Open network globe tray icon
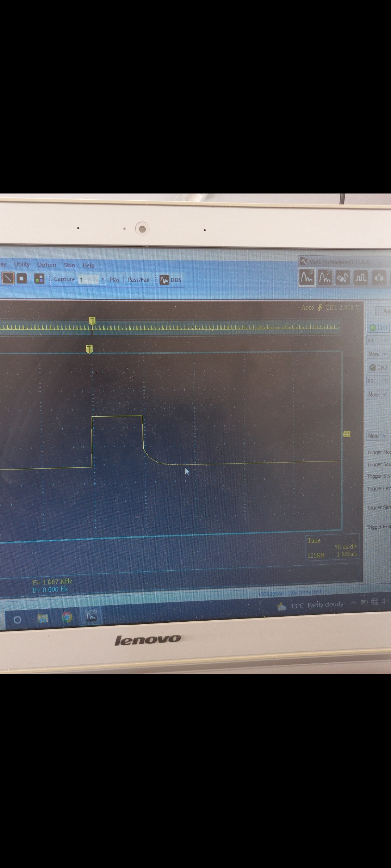This screenshot has width=391, height=868. pos(375,601)
